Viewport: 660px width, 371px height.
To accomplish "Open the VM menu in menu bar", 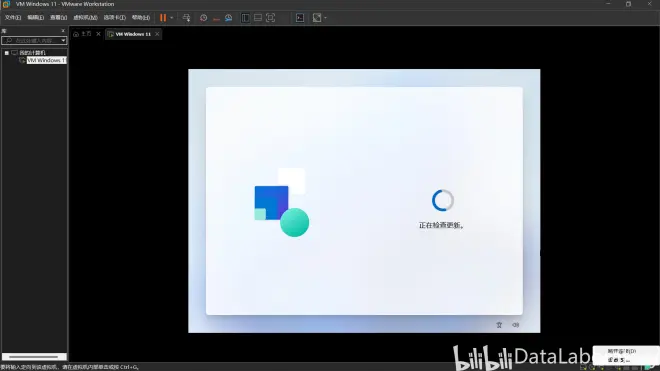I will (x=85, y=18).
